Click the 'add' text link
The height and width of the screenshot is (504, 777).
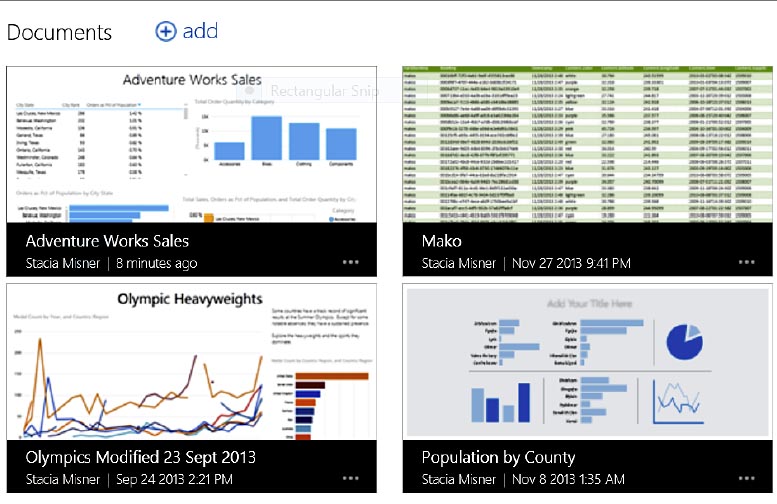tap(200, 31)
